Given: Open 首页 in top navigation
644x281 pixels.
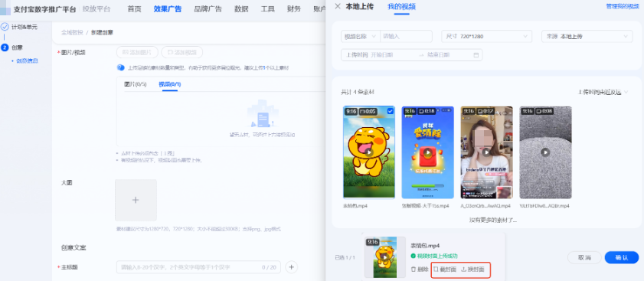Looking at the screenshot, I should point(134,8).
